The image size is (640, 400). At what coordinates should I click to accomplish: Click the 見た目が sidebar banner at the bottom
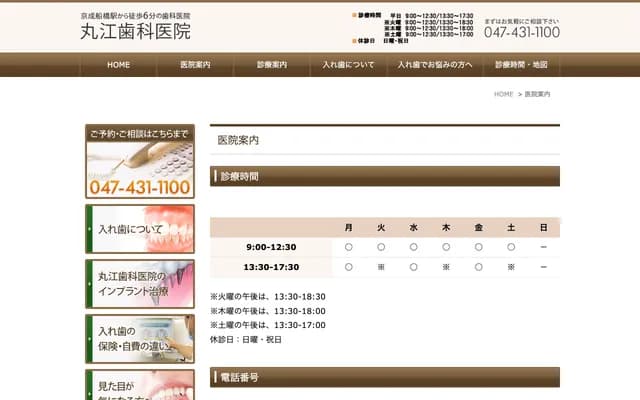click(140, 384)
